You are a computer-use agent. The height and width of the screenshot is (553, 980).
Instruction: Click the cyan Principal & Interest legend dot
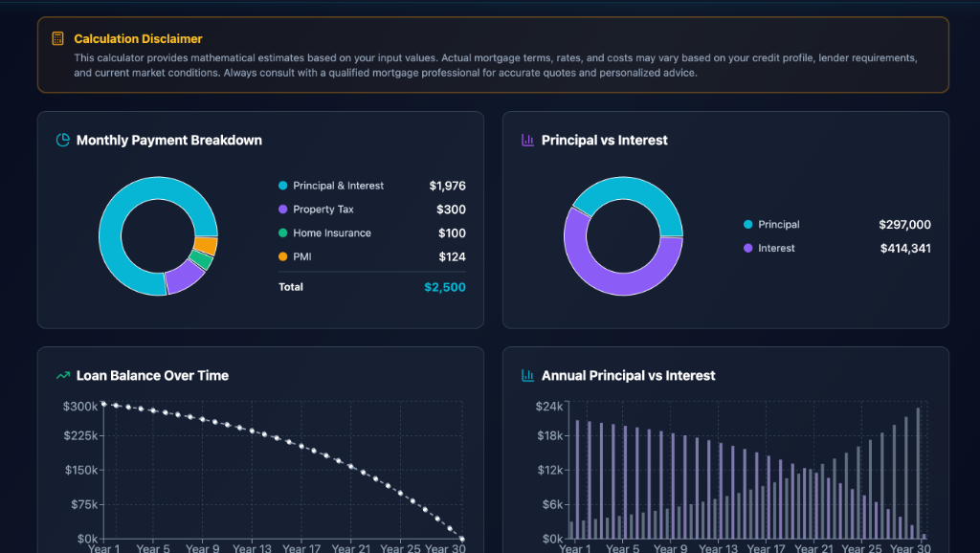point(282,186)
